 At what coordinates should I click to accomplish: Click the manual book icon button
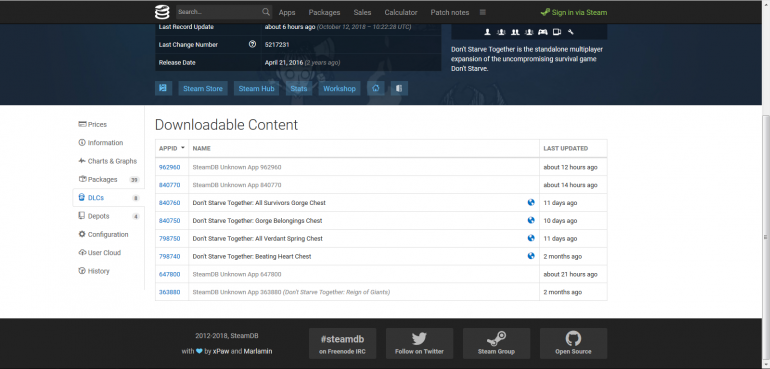pos(399,88)
